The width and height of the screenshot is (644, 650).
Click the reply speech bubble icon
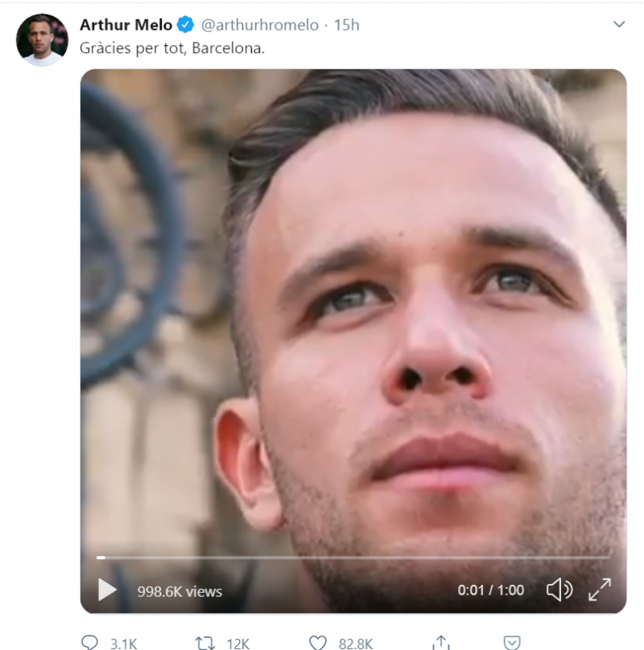(90, 643)
